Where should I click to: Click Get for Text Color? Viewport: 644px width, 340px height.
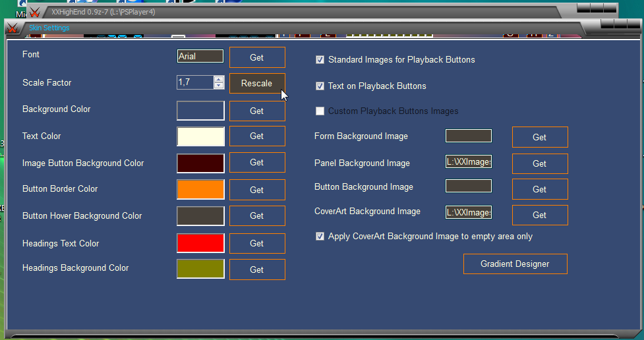tap(257, 136)
